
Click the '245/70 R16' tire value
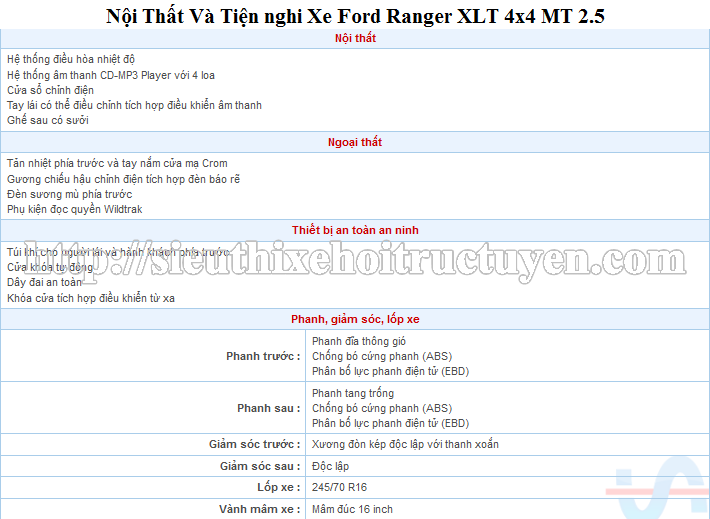(339, 487)
